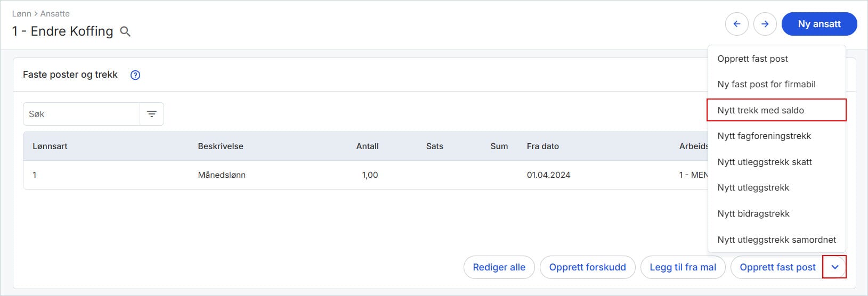
Task: Click the Rediger alle button
Action: click(x=499, y=267)
